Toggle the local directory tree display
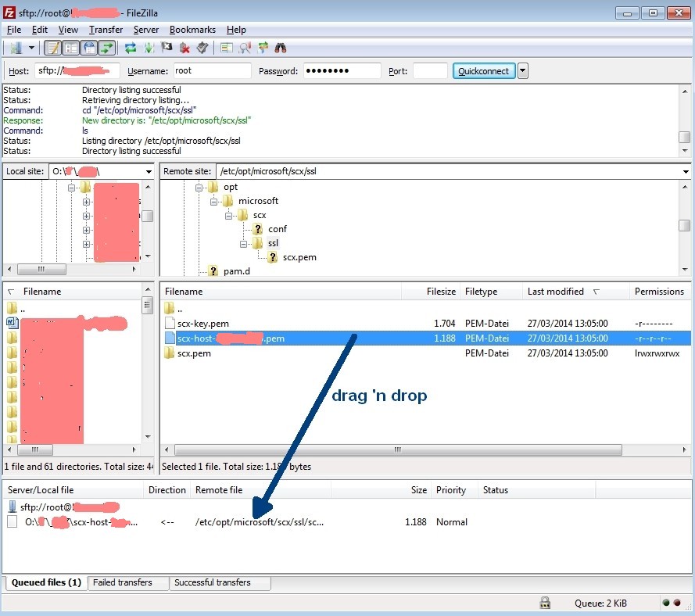The height and width of the screenshot is (616, 695). click(x=71, y=48)
